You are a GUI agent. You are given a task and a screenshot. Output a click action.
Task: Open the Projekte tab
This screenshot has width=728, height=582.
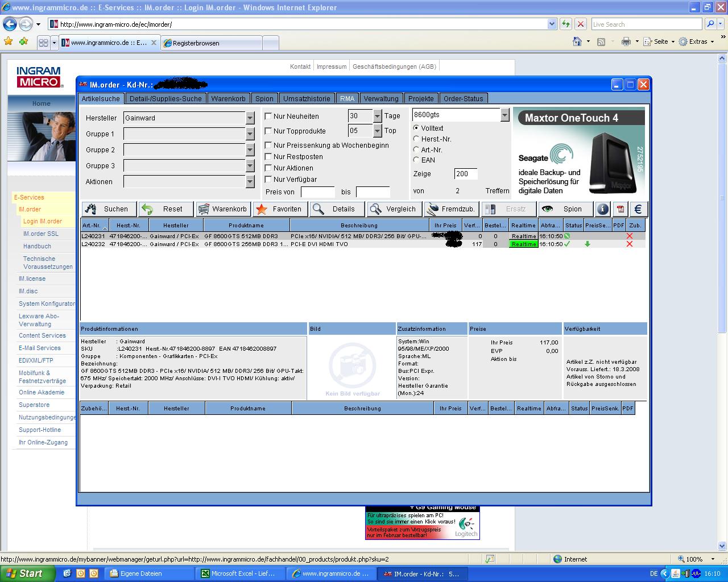click(x=421, y=98)
